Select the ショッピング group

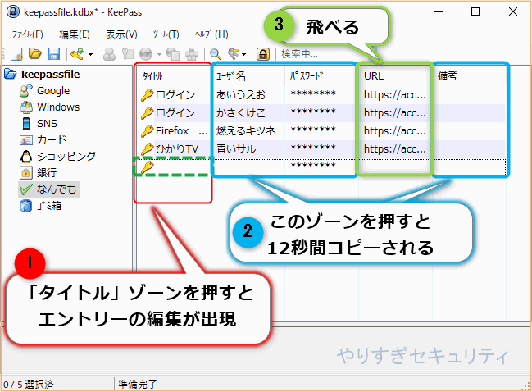click(66, 157)
